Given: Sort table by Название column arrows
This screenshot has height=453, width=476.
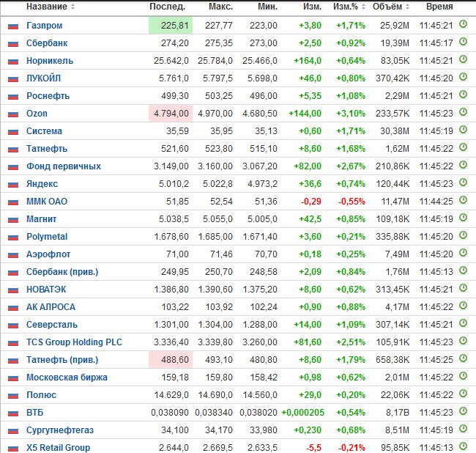Looking at the screenshot, I should (x=72, y=7).
